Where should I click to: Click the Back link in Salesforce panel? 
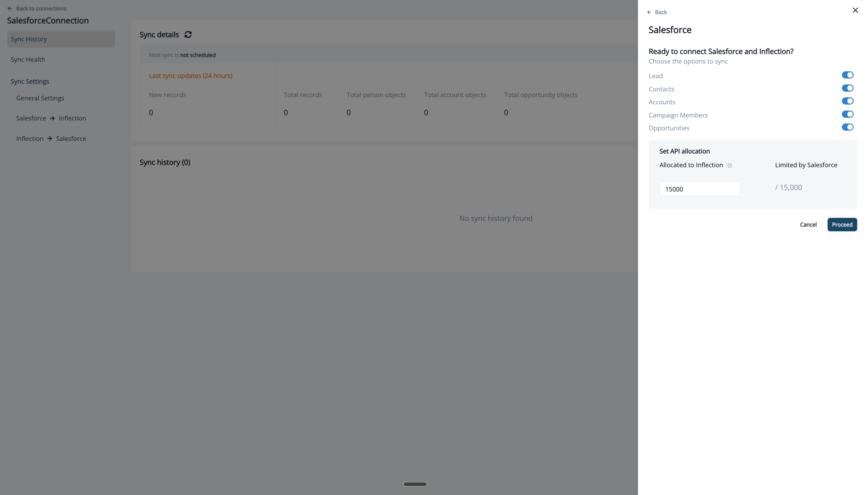[x=660, y=12]
